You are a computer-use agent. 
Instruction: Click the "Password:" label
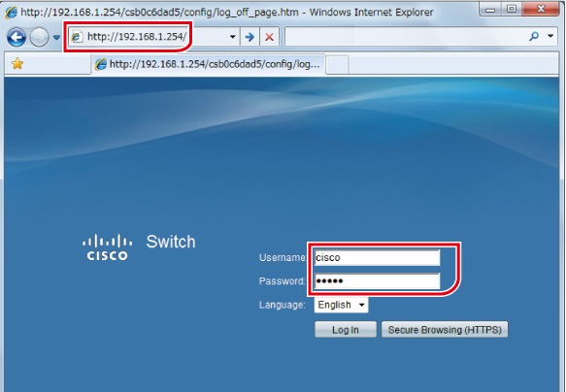click(x=282, y=281)
